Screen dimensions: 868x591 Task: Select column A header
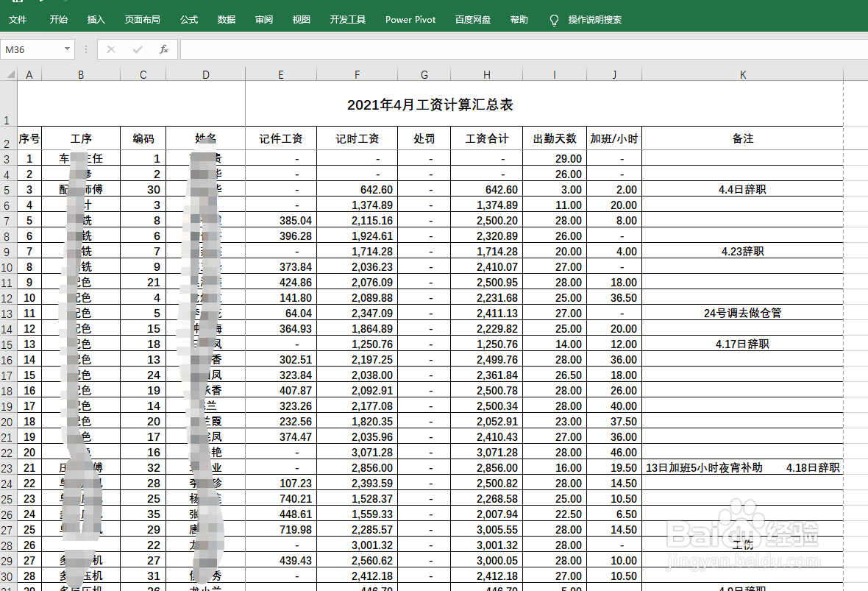(x=29, y=74)
